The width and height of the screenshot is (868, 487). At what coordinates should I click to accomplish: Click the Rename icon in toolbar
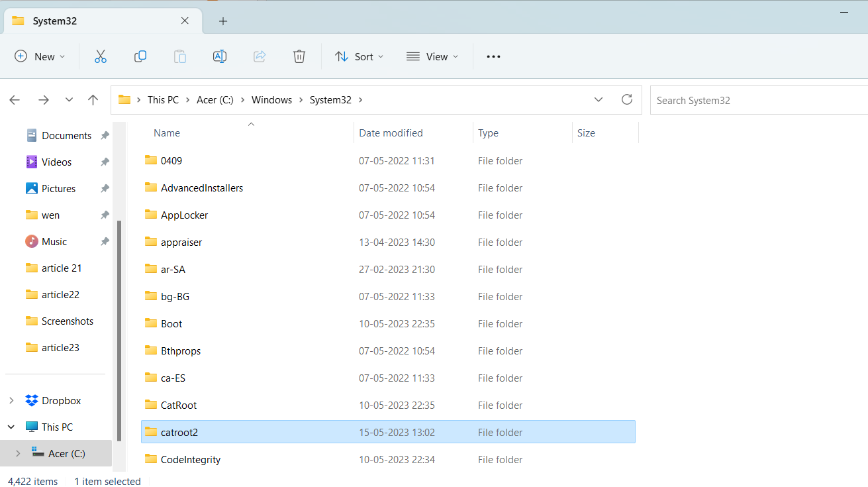click(x=220, y=57)
